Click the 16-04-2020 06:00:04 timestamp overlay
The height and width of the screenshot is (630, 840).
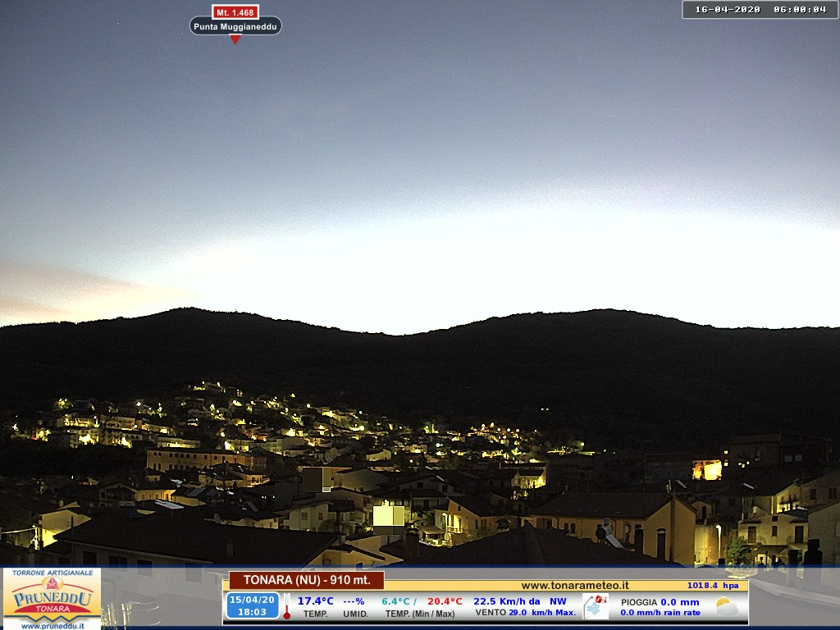(760, 10)
